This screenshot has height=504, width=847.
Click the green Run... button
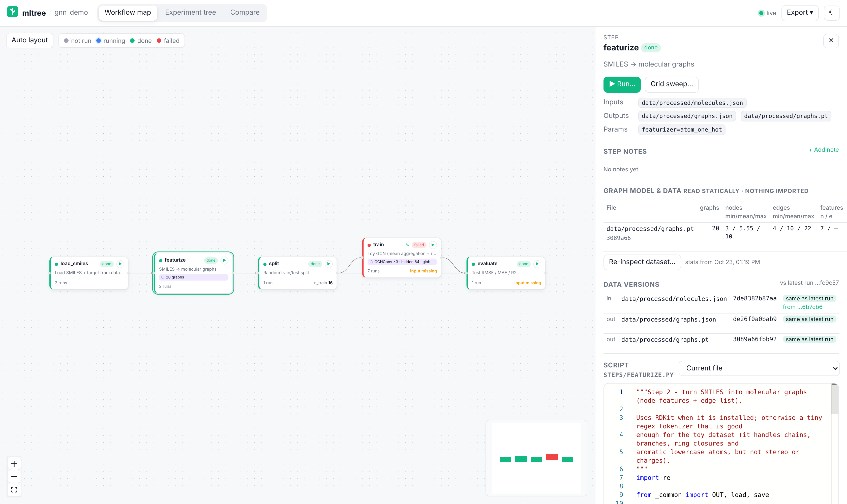(x=622, y=84)
